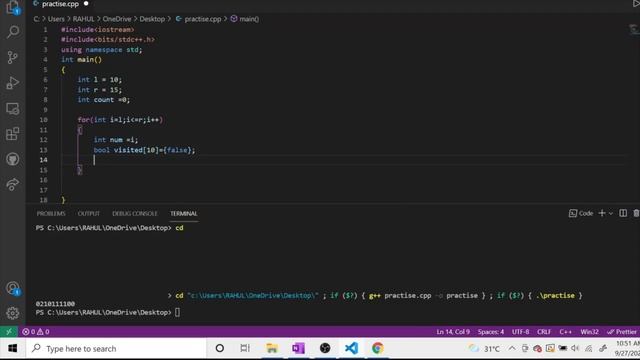Click the editor minimap on the right

point(633,29)
